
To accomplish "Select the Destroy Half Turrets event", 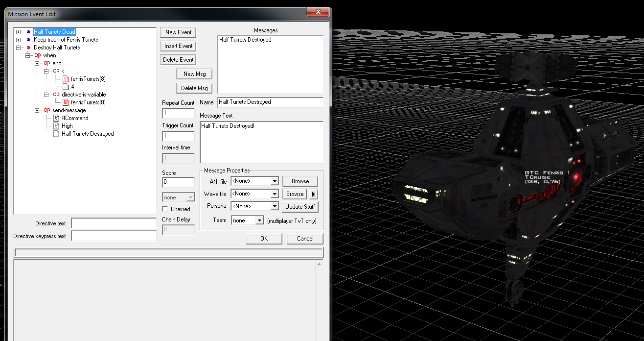I will 57,48.
